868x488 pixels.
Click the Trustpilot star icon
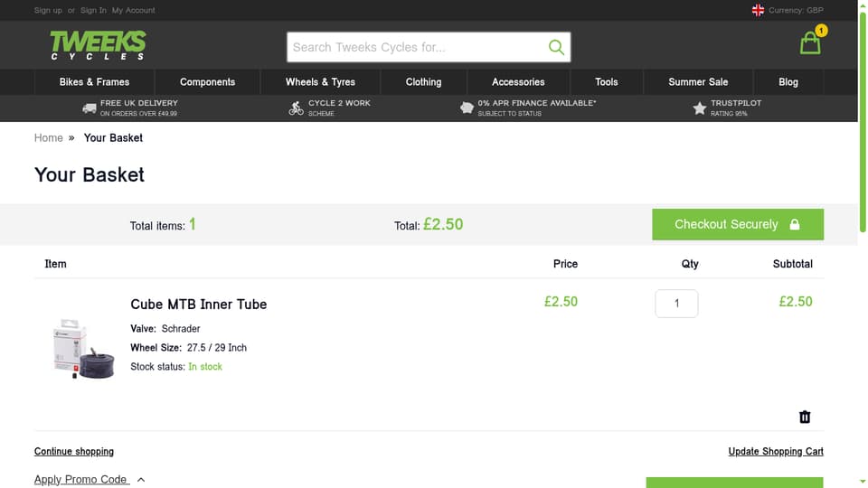[x=699, y=108]
